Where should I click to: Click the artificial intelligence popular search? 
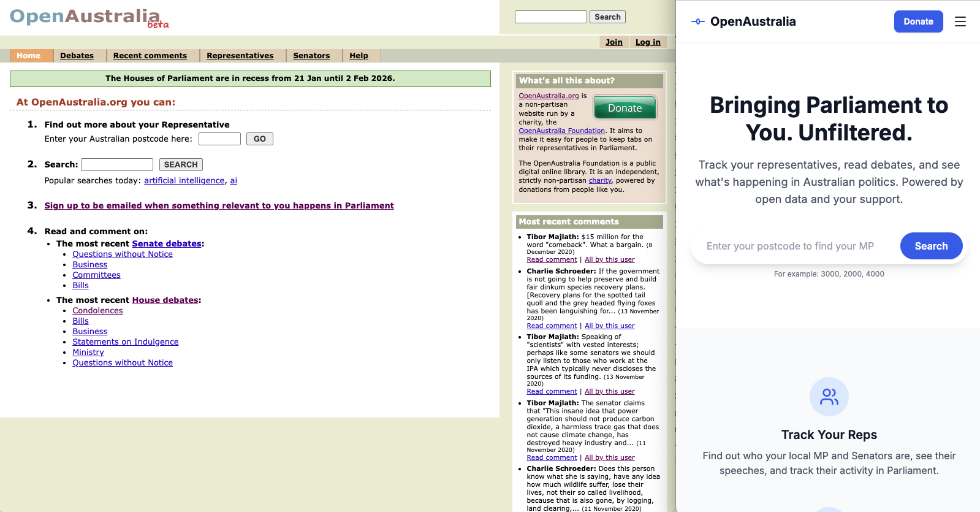[x=184, y=180]
